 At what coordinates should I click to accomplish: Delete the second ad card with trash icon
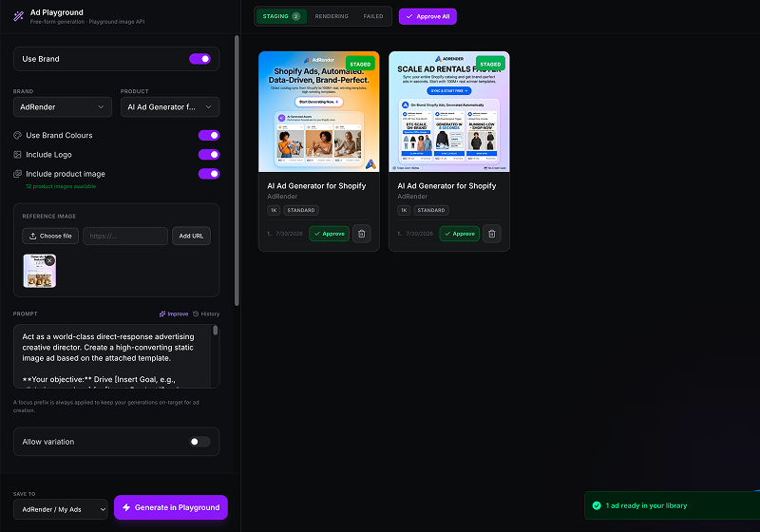point(492,234)
